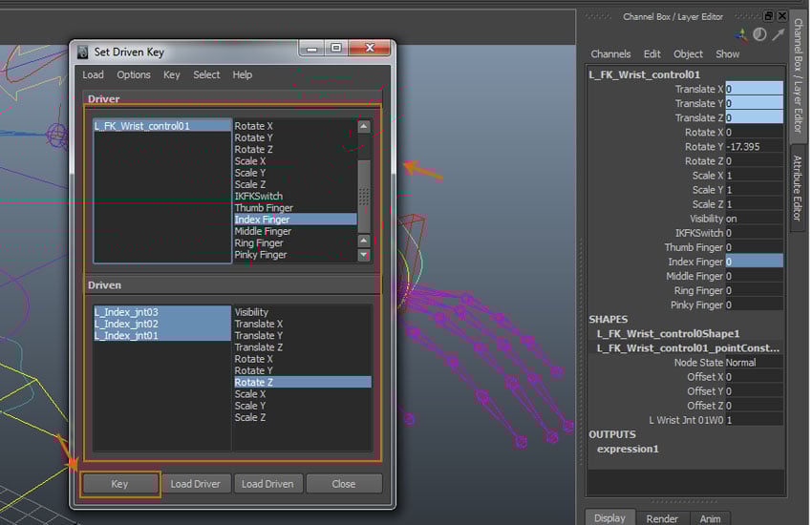Open the Attribute Editor side tab
The width and height of the screenshot is (812, 525).
pyautogui.click(x=798, y=188)
